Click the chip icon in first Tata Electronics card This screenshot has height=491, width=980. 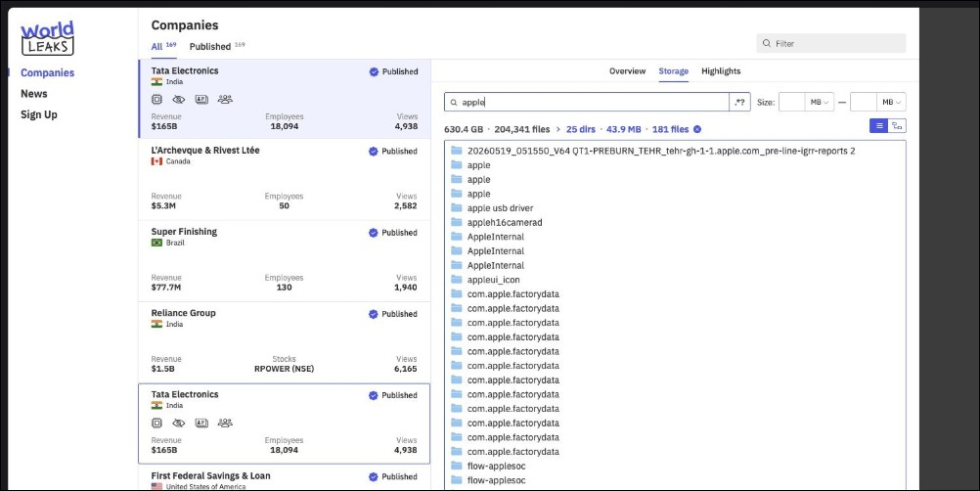pos(156,100)
